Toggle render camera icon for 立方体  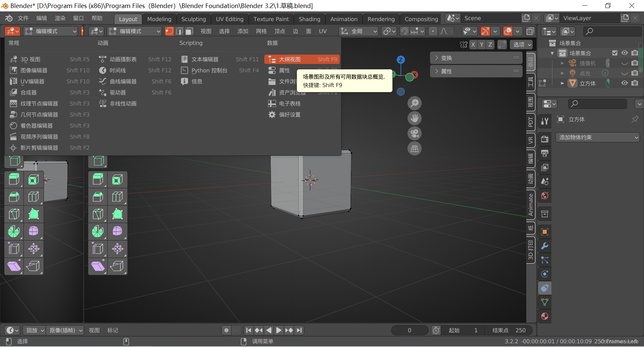(x=635, y=83)
